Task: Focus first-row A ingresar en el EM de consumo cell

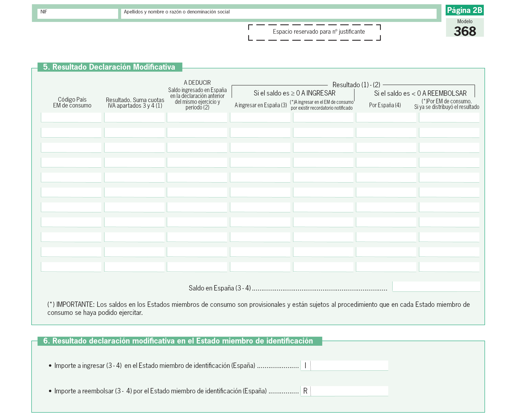Action: point(323,118)
